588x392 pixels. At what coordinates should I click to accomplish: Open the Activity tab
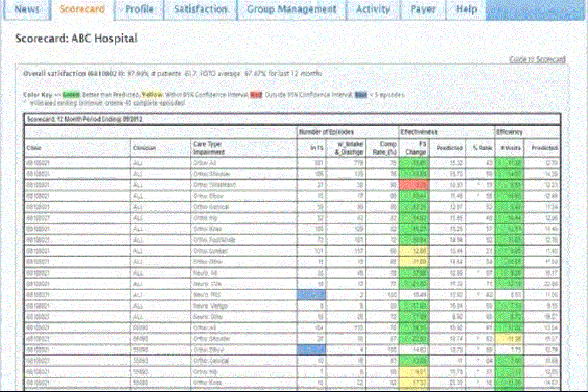coord(373,9)
